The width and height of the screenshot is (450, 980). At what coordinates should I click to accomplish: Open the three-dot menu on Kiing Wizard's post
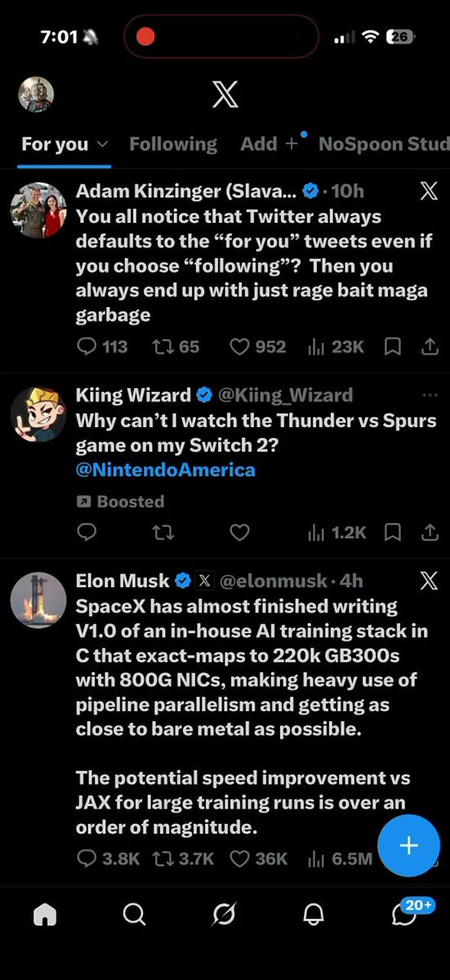(x=430, y=395)
